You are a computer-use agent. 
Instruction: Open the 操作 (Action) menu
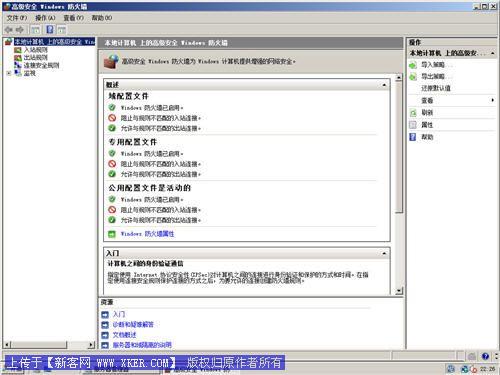point(45,18)
